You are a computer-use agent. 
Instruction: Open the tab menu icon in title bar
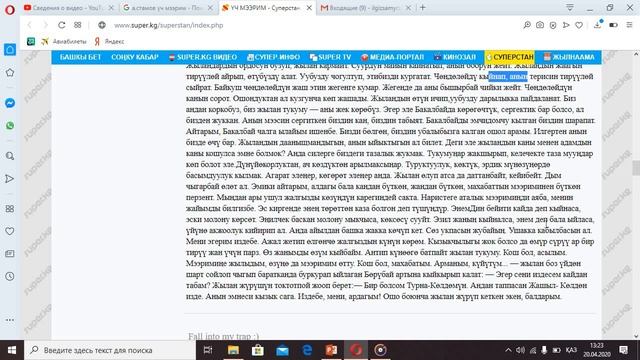tap(570, 7)
